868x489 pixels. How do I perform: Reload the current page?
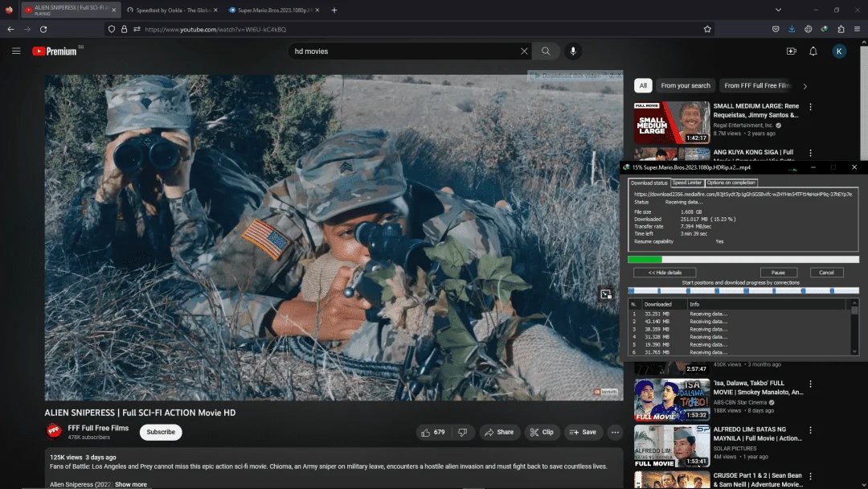[x=43, y=29]
